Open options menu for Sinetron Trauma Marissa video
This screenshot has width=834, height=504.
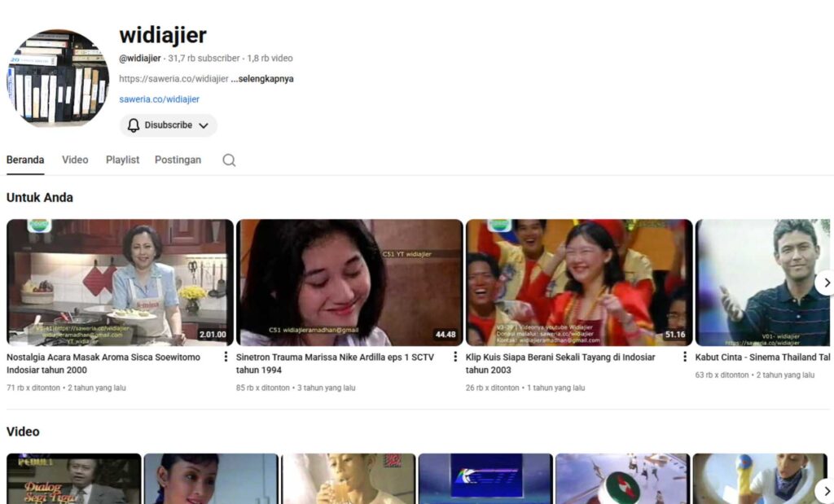pos(455,357)
